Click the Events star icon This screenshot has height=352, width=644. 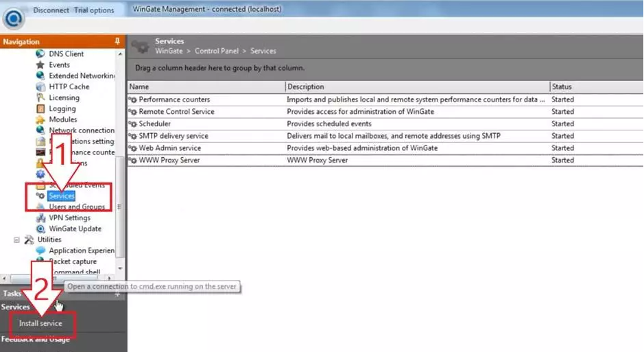(40, 65)
